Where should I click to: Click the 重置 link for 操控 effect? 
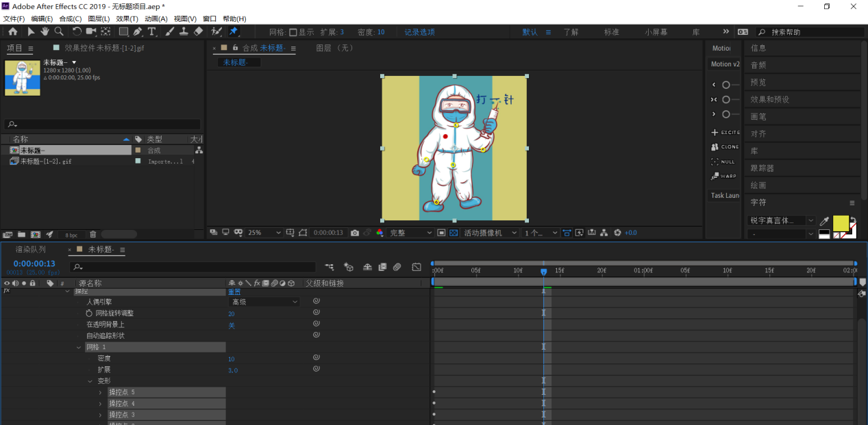click(x=234, y=292)
